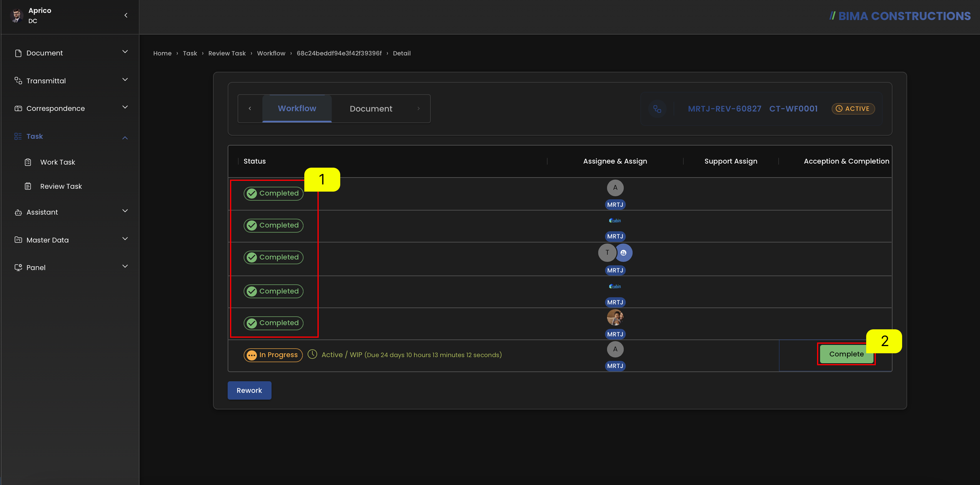Click the Master Data icon
This screenshot has width=980, height=485.
tap(18, 240)
